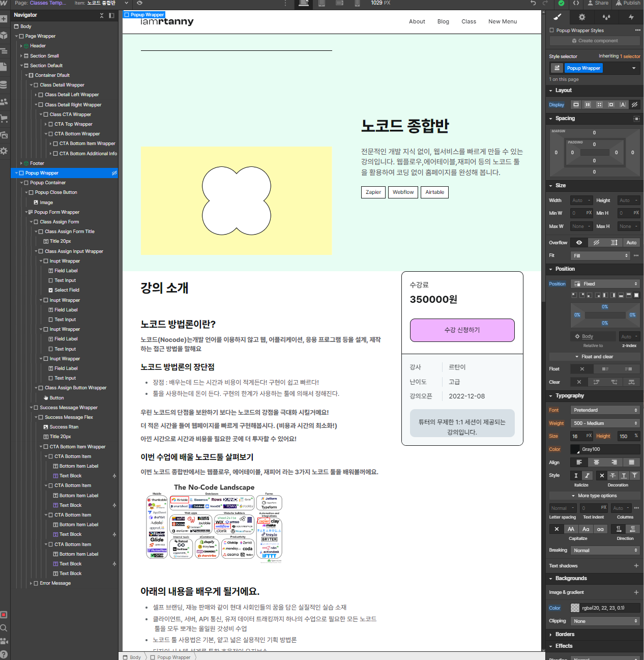The width and height of the screenshot is (644, 660).
Task: Click the Search magnifier icon at bottom left
Action: [4, 628]
